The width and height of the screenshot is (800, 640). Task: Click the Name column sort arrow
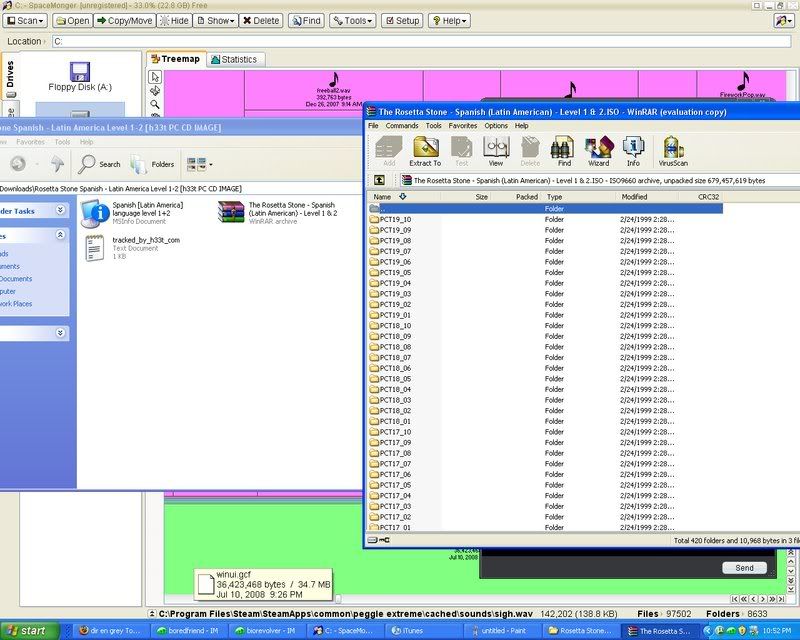coord(403,196)
